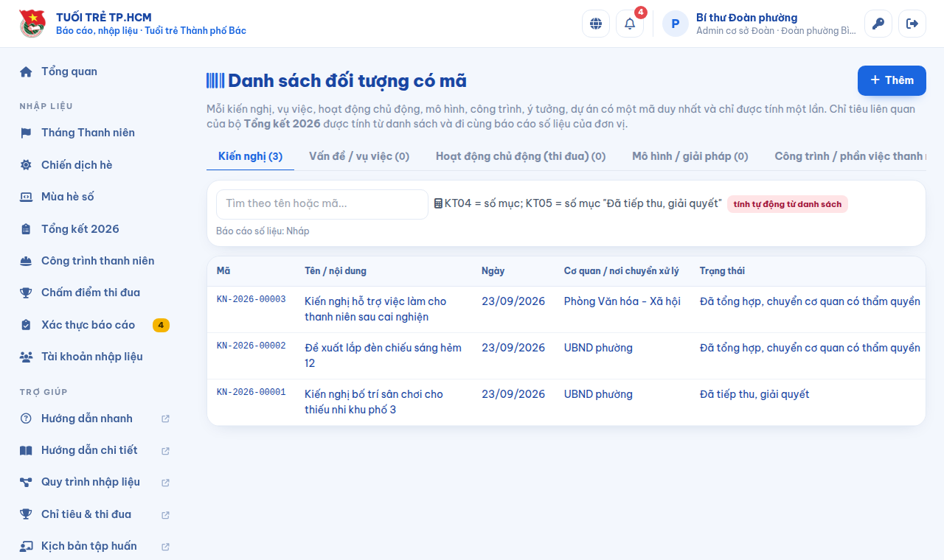Open the Bí thư Đoàn phường profile
Image resolution: width=944 pixels, height=560 pixels.
click(759, 24)
